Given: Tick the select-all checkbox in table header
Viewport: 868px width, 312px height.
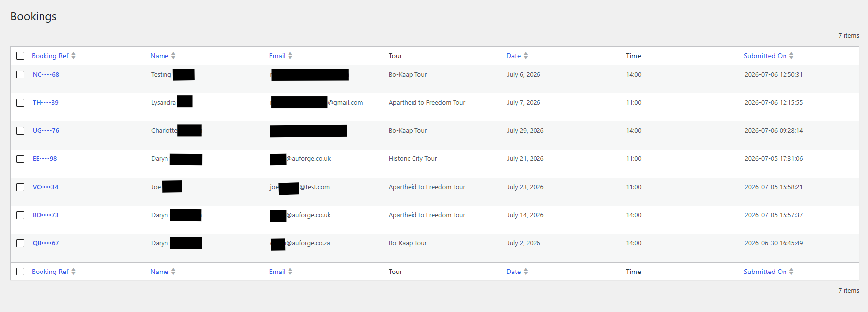Looking at the screenshot, I should point(20,56).
